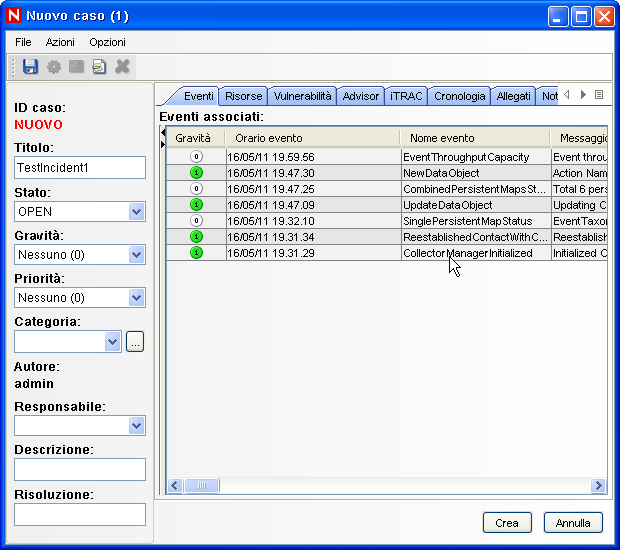Click the Novell N application icon
The height and width of the screenshot is (550, 620).
[14, 15]
